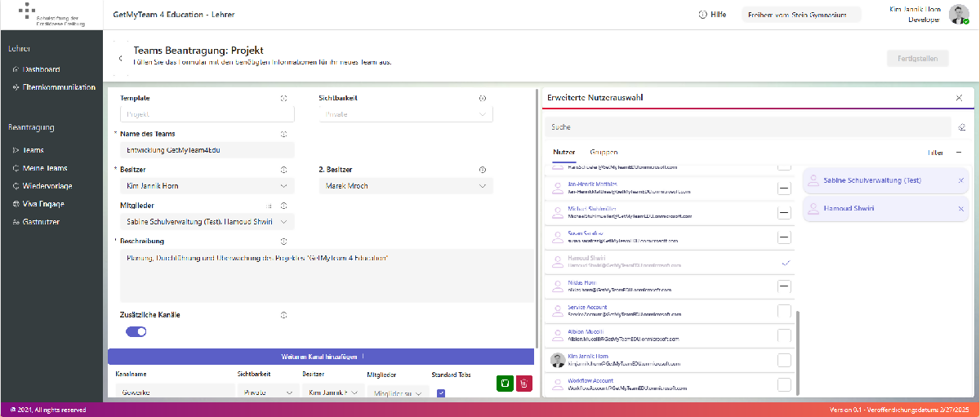Open the 2. Besitzer dropdown showing Marek Mroch

(406, 186)
